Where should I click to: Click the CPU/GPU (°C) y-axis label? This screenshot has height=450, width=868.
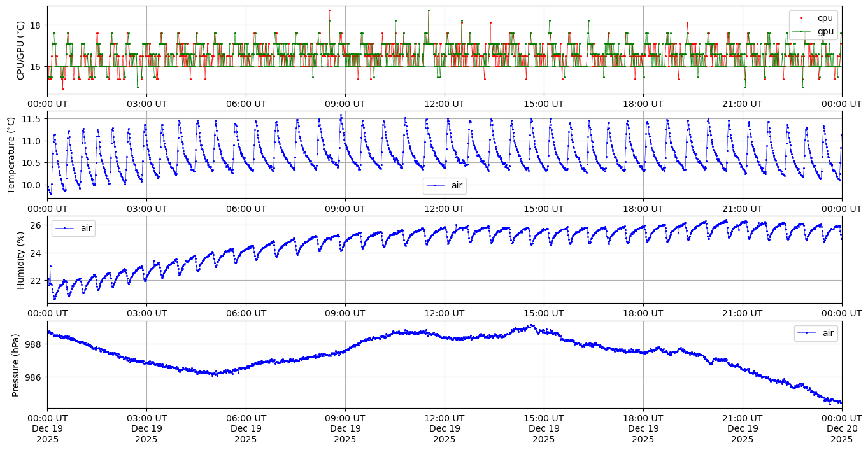point(20,50)
